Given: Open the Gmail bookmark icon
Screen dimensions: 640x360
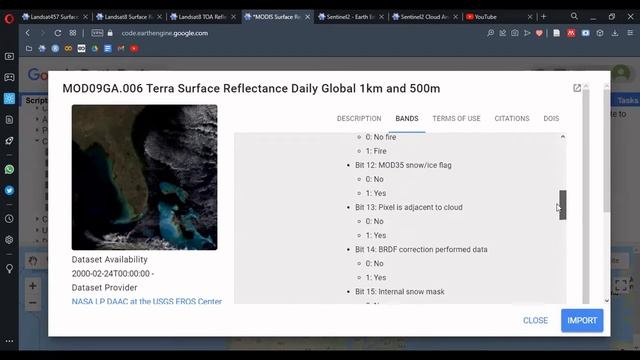Looking at the screenshot, I should (x=121, y=49).
